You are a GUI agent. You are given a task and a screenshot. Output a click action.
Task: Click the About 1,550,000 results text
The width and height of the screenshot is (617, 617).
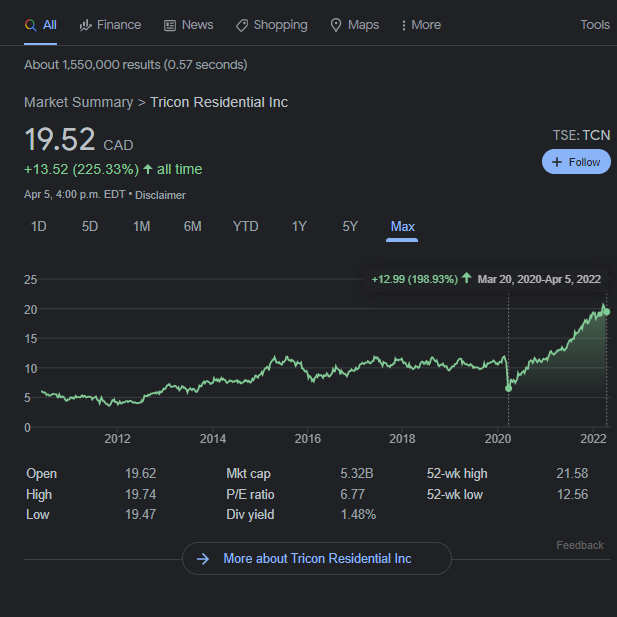point(136,65)
